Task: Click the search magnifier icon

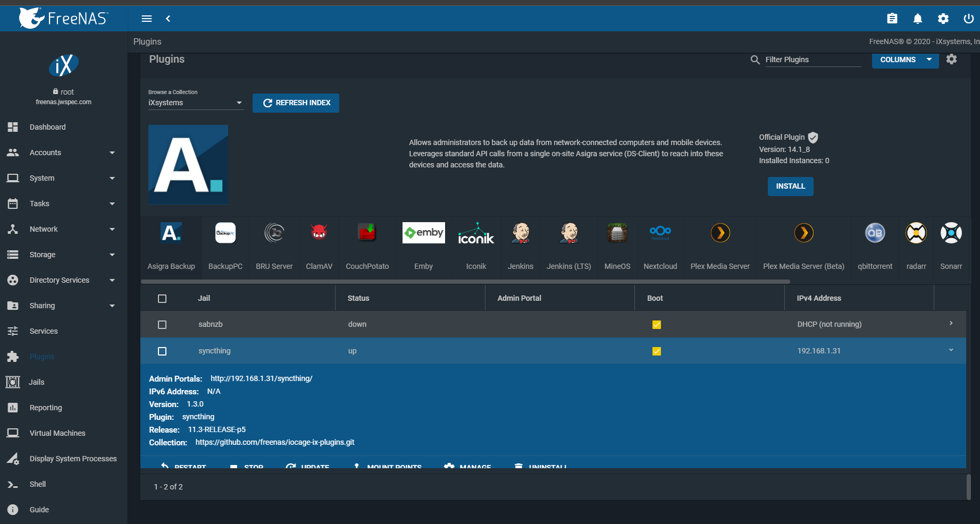Action: click(755, 60)
